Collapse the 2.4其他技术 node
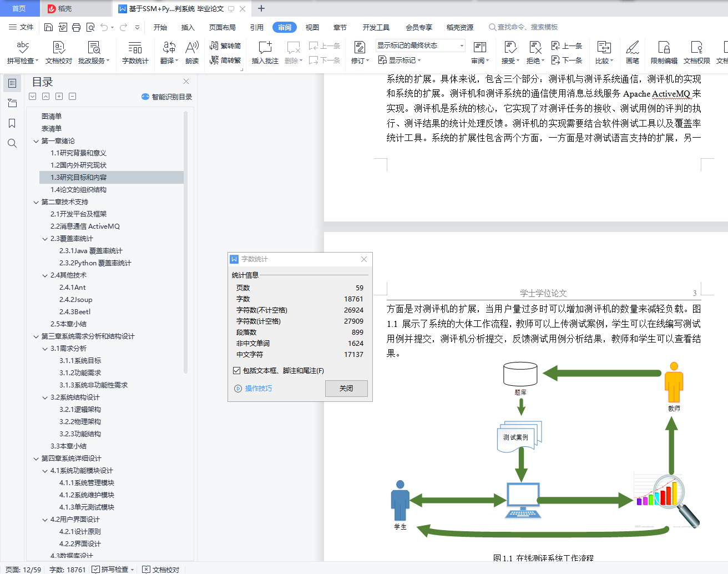This screenshot has height=574, width=728. (x=45, y=275)
